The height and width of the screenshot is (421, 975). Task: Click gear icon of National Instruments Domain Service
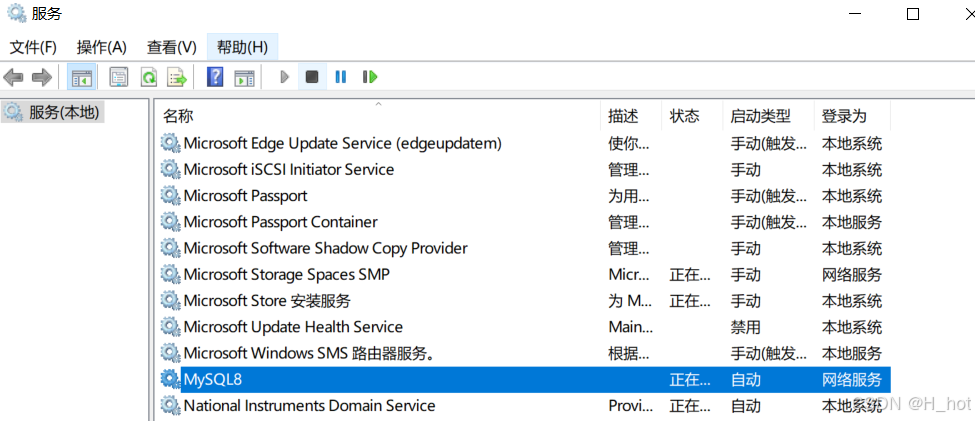point(169,405)
